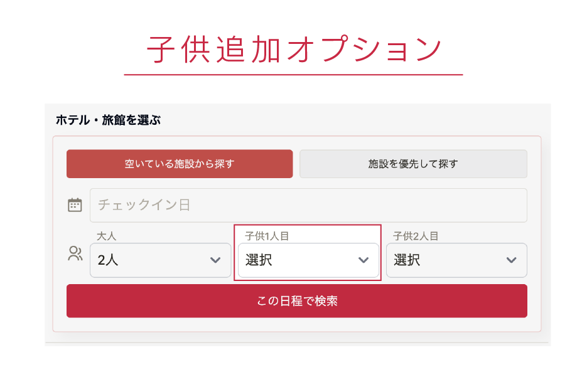Click the 2人 value in the adults selector

pyautogui.click(x=108, y=260)
